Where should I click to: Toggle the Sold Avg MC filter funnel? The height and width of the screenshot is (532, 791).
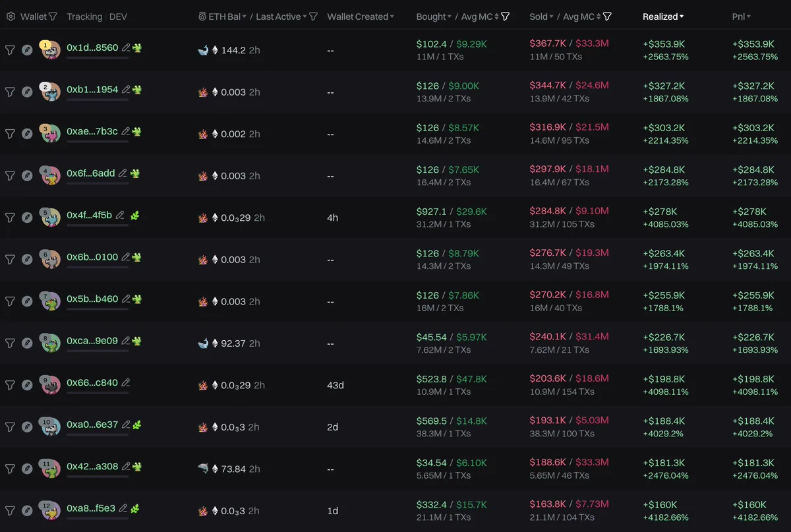(607, 16)
